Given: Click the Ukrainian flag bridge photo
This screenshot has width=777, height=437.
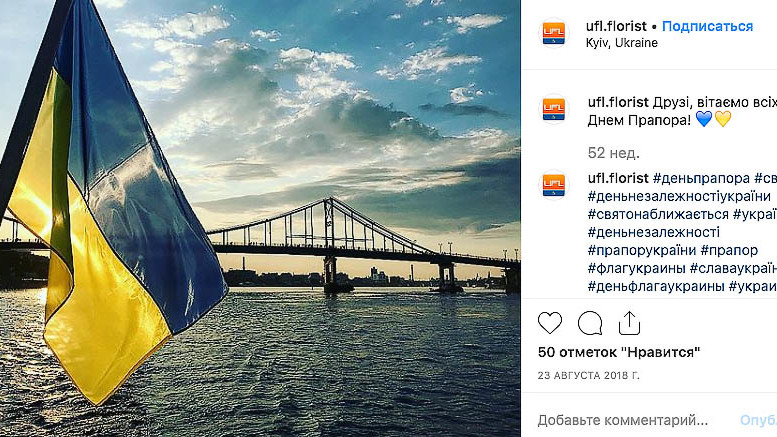Looking at the screenshot, I should 260,218.
